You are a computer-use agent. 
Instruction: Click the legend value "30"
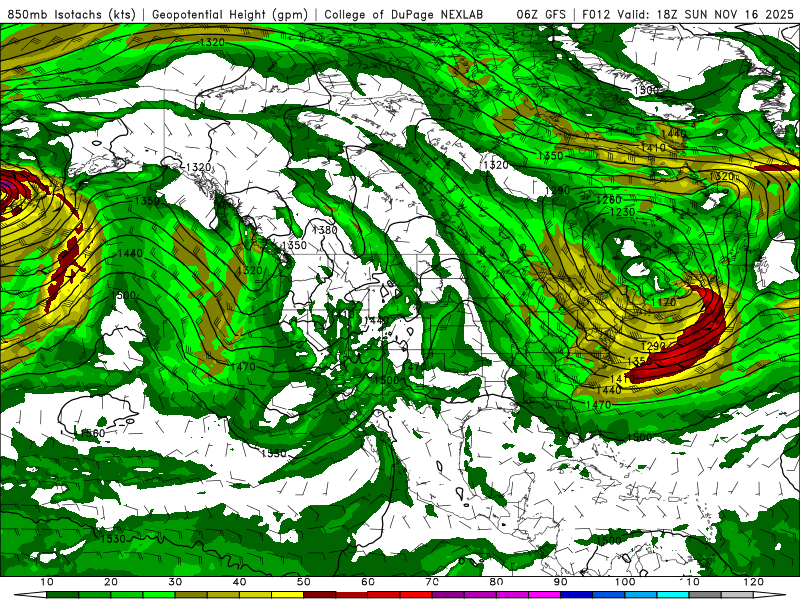[175, 582]
